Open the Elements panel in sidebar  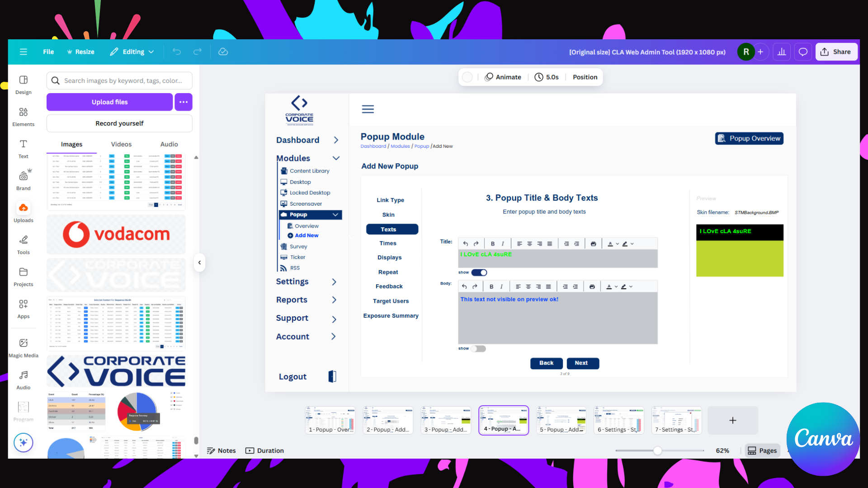(x=23, y=117)
